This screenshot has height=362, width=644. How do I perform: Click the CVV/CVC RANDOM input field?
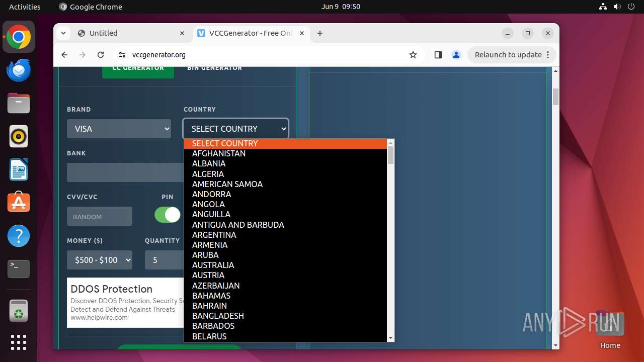pos(100,216)
